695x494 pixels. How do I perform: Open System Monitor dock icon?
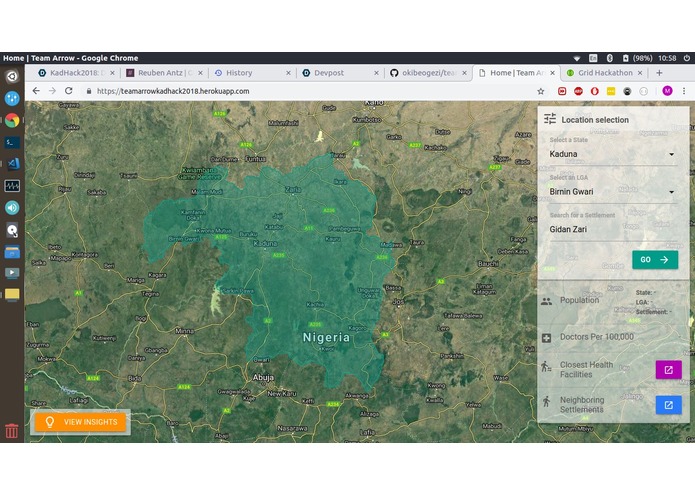[x=12, y=186]
